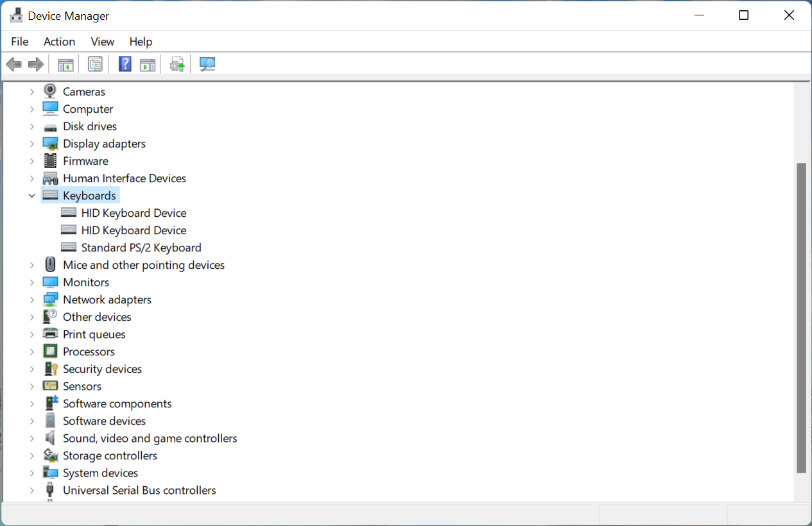Select the Processors label text
The height and width of the screenshot is (526, 812).
coord(89,352)
